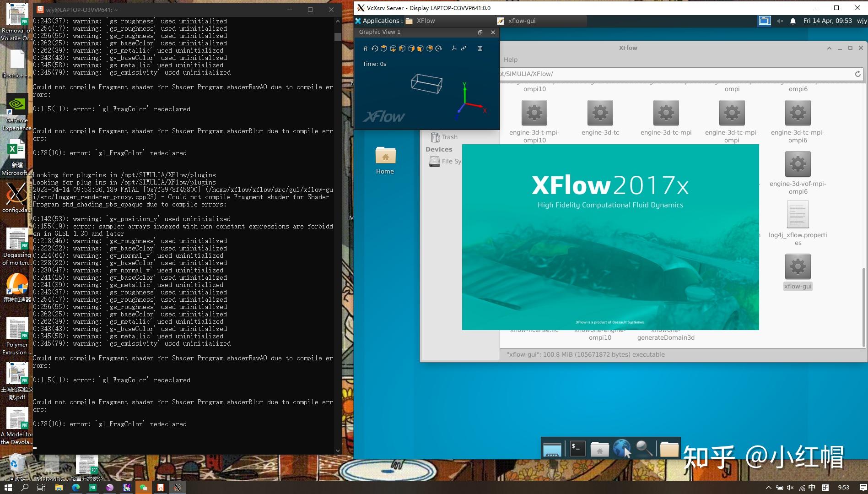Open Home file manager from the dock
The image size is (868, 494).
(599, 449)
